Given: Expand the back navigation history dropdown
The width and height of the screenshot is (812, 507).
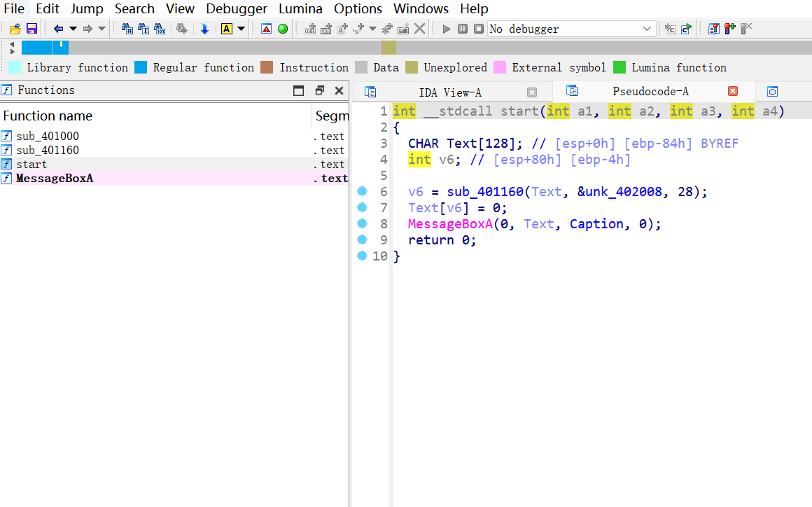Looking at the screenshot, I should coord(73,29).
